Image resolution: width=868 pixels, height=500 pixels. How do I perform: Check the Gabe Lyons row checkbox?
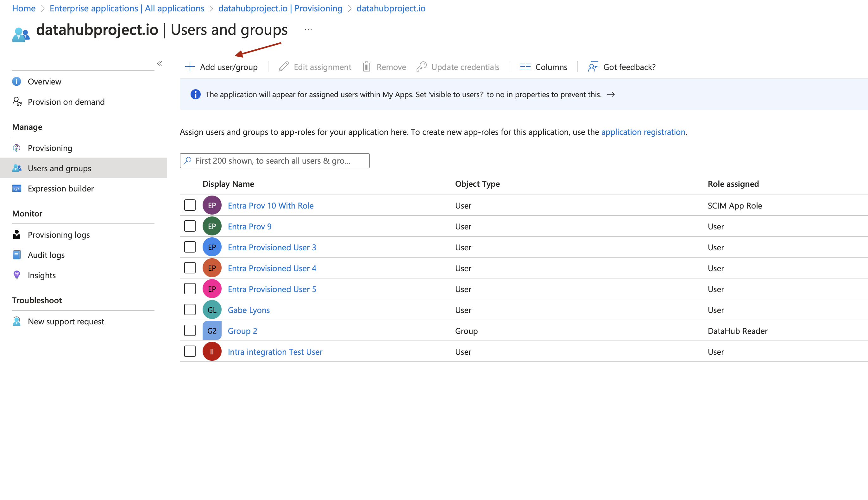point(190,310)
